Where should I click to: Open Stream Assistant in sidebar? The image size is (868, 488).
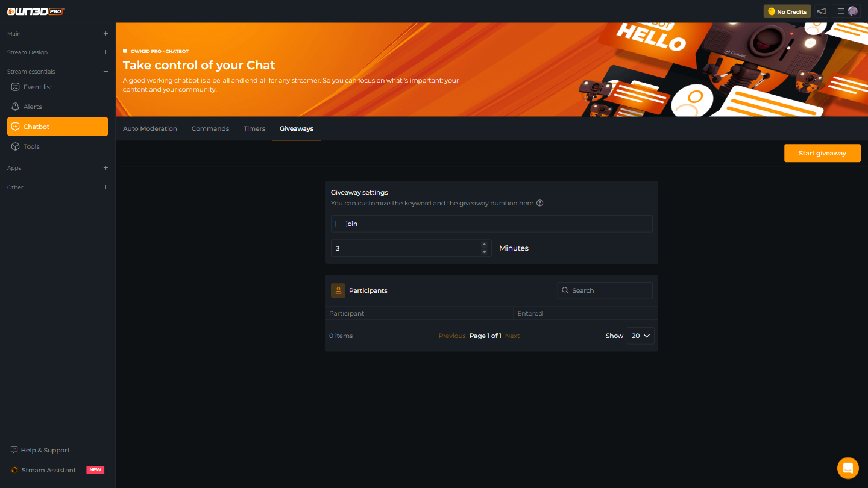pyautogui.click(x=49, y=470)
